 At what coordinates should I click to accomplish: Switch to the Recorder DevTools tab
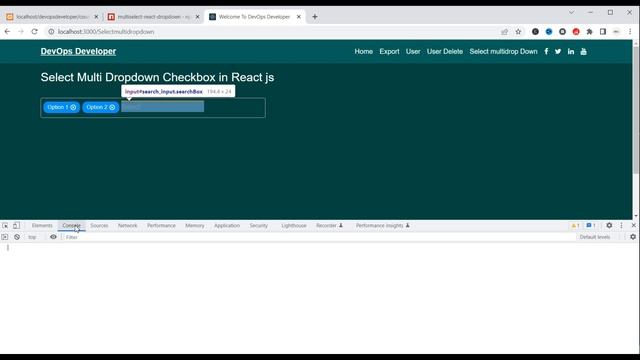click(329, 225)
